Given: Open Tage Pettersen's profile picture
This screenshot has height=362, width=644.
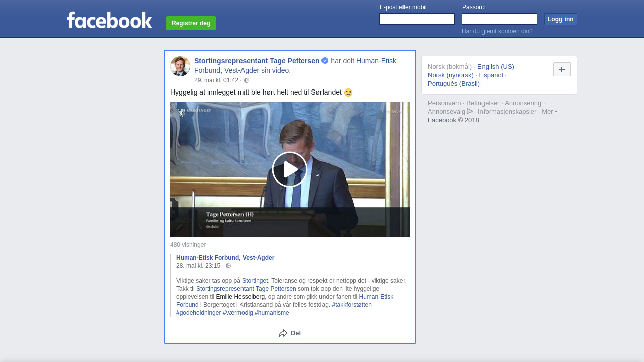Looking at the screenshot, I should tap(180, 66).
